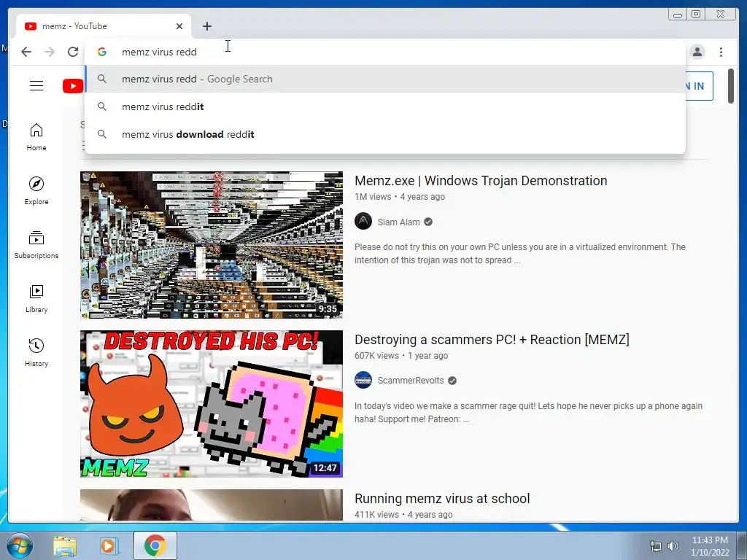Click the ScammerRevolts video description text
The height and width of the screenshot is (560, 747).
(528, 413)
